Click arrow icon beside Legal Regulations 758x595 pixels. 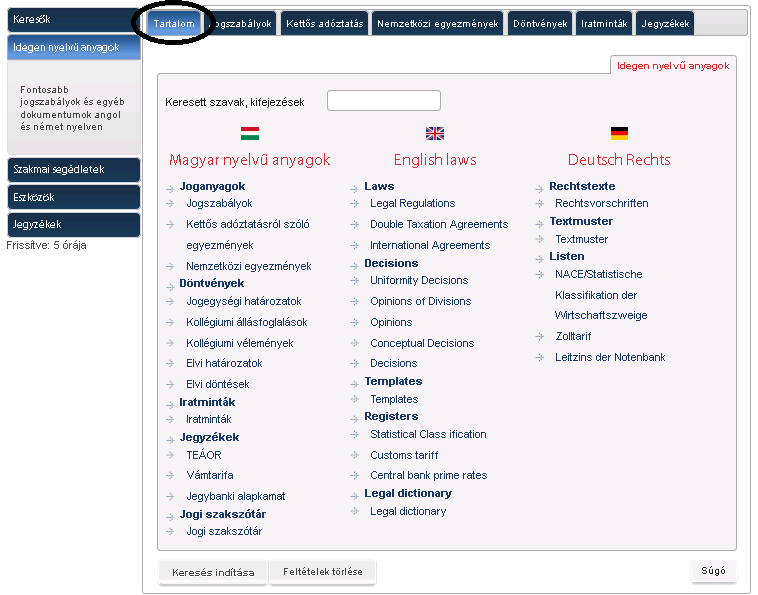click(355, 204)
